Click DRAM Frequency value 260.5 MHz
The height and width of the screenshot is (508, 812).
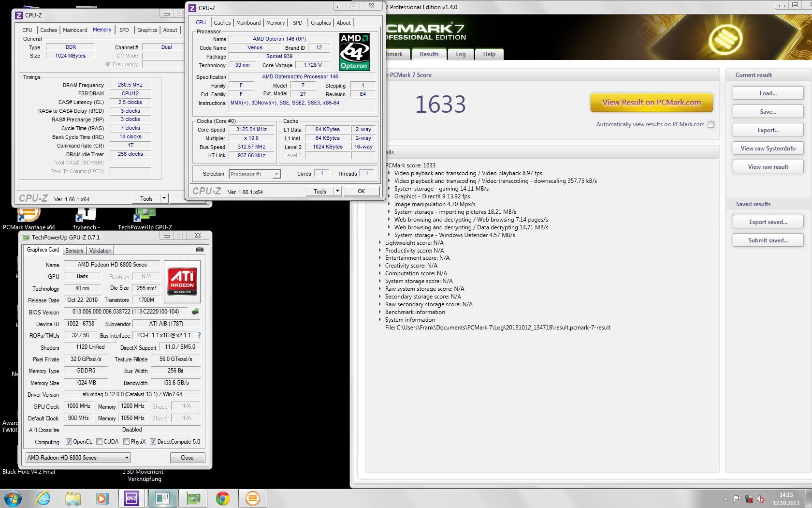130,85
